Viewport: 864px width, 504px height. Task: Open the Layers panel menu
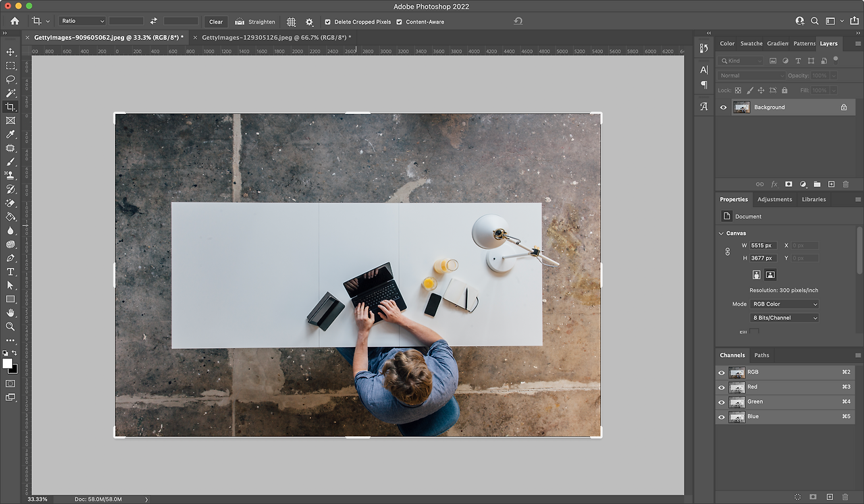point(858,43)
